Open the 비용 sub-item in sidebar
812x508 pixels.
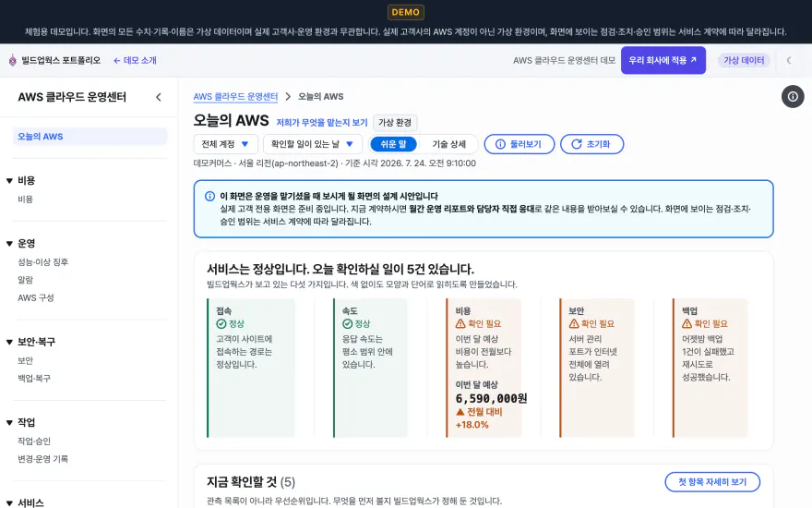pyautogui.click(x=26, y=200)
